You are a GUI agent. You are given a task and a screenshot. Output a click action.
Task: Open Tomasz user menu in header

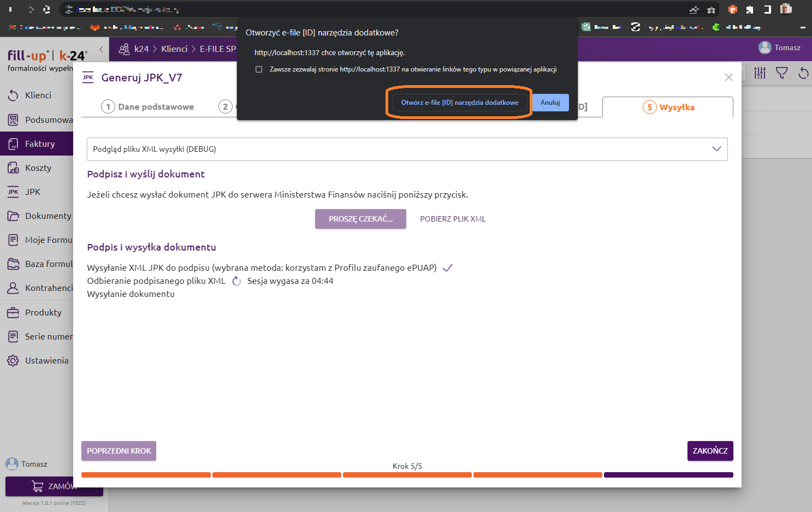tap(779, 48)
